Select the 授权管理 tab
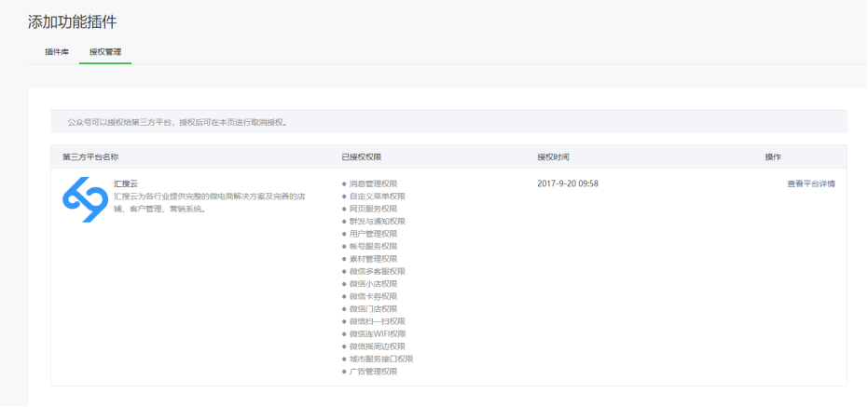Viewport: 868px width, 407px height. coord(105,52)
